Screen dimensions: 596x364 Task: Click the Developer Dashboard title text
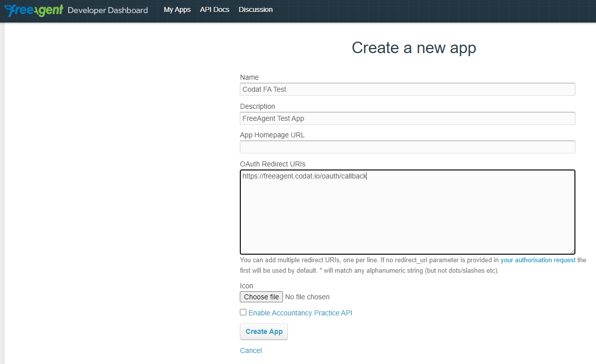click(107, 10)
